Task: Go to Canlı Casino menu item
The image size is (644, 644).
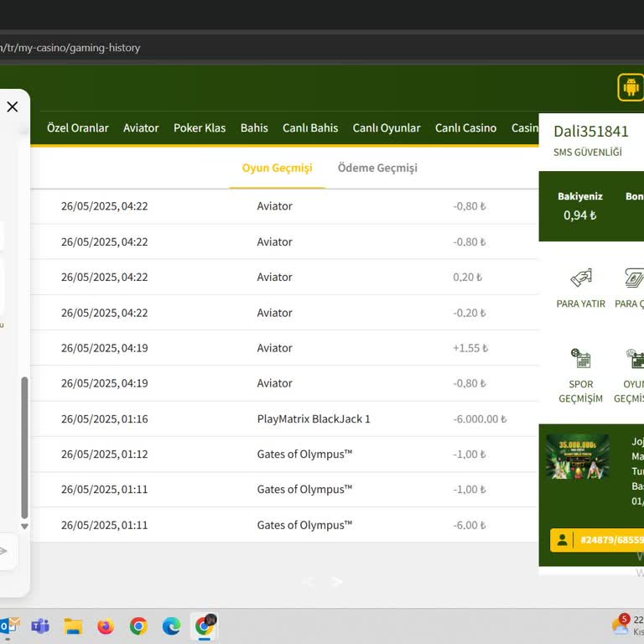Action: coord(465,128)
